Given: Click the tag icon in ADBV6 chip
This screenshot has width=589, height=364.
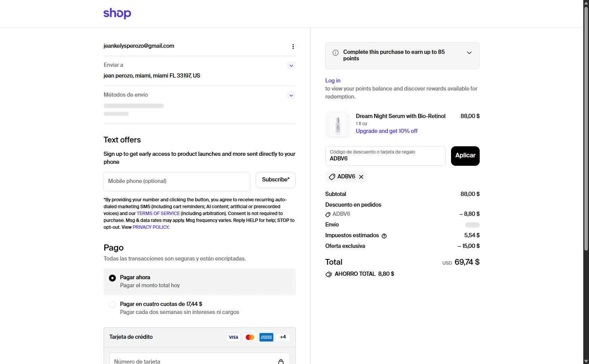Looking at the screenshot, I should tap(332, 177).
